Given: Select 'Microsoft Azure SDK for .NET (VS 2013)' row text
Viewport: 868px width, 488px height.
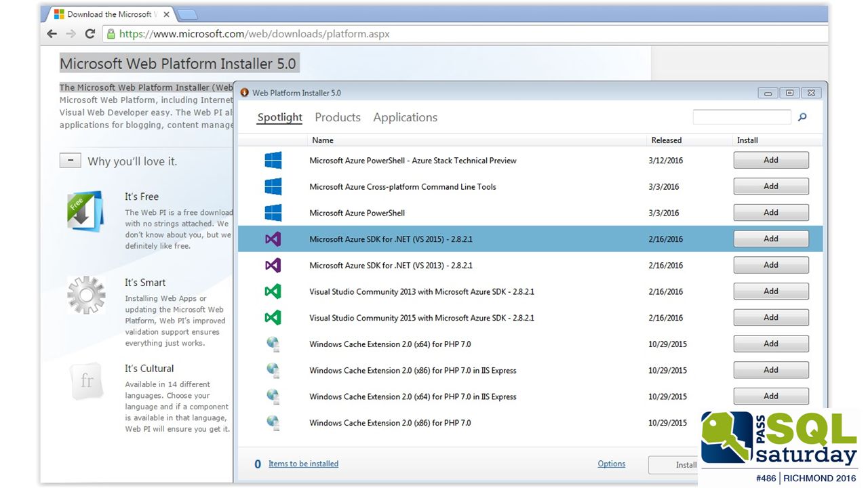Looking at the screenshot, I should (391, 265).
